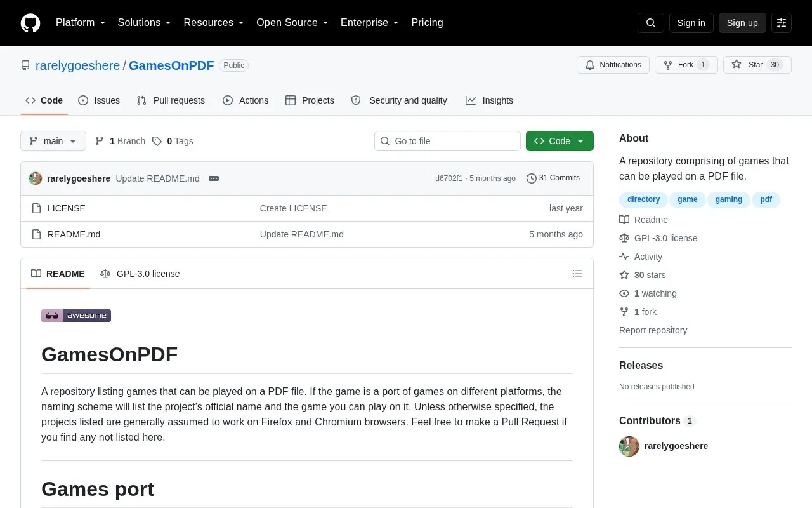Image resolution: width=812 pixels, height=508 pixels.
Task: Open the search magnifier button
Action: [x=651, y=23]
